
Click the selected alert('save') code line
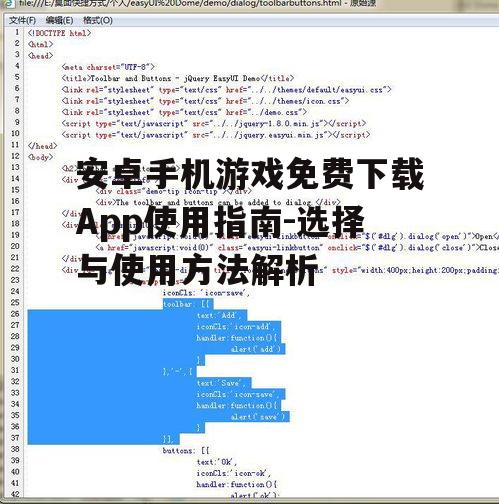(x=258, y=417)
